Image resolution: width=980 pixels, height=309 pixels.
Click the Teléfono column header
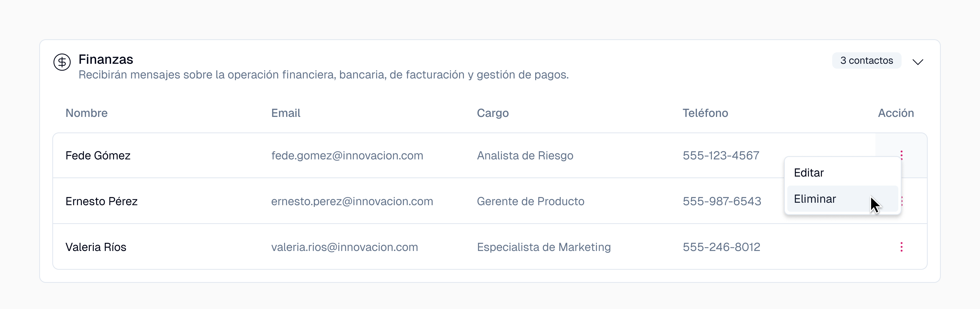coord(705,113)
